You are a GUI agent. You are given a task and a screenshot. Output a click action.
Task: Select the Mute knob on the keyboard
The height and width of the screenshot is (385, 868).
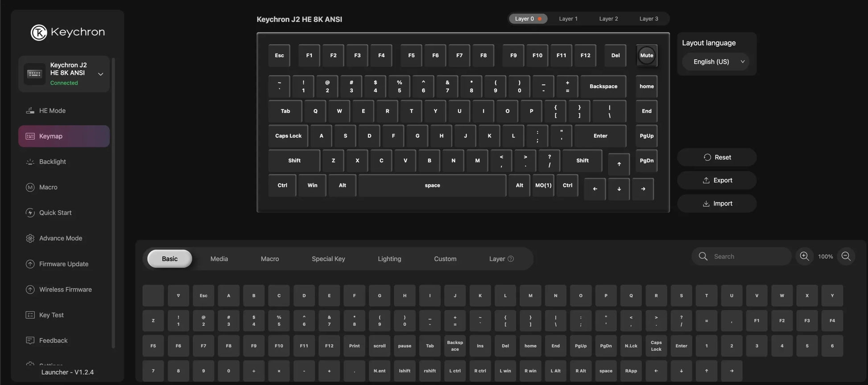click(x=646, y=56)
